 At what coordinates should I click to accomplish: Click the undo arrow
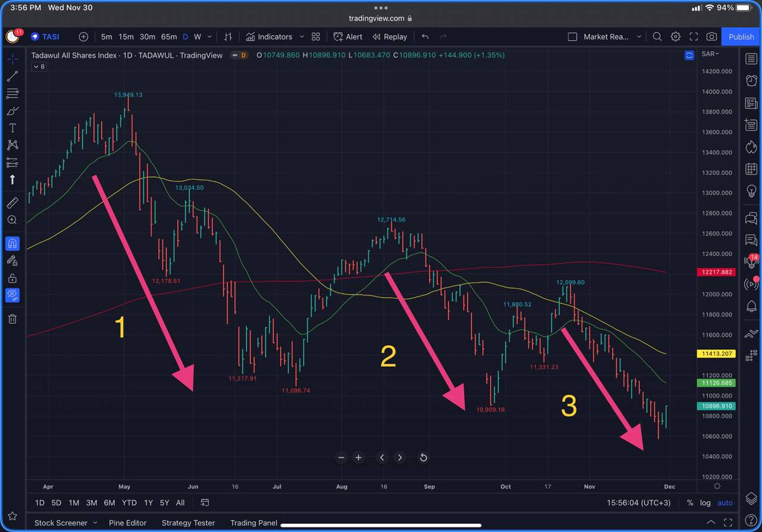pyautogui.click(x=425, y=37)
